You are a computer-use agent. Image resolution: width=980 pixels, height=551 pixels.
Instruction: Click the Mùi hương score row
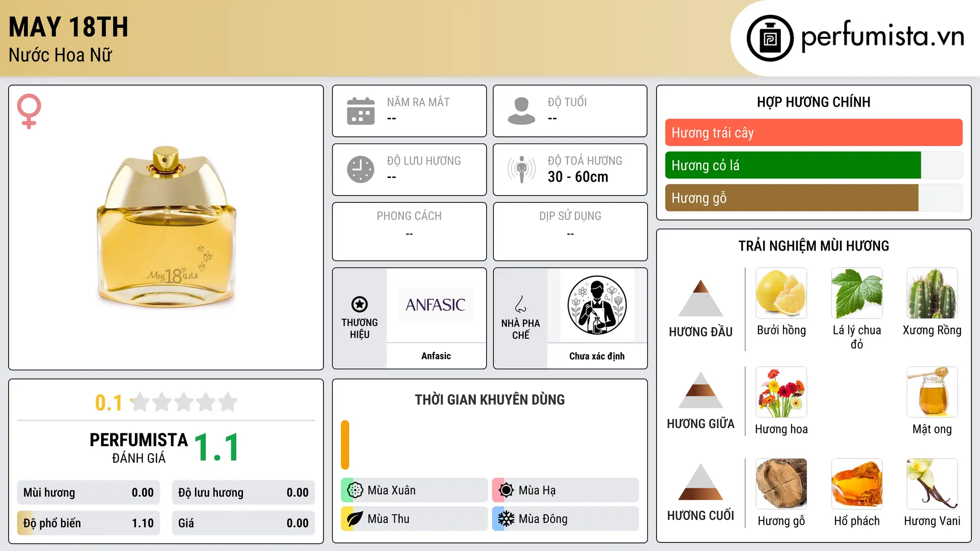(89, 493)
